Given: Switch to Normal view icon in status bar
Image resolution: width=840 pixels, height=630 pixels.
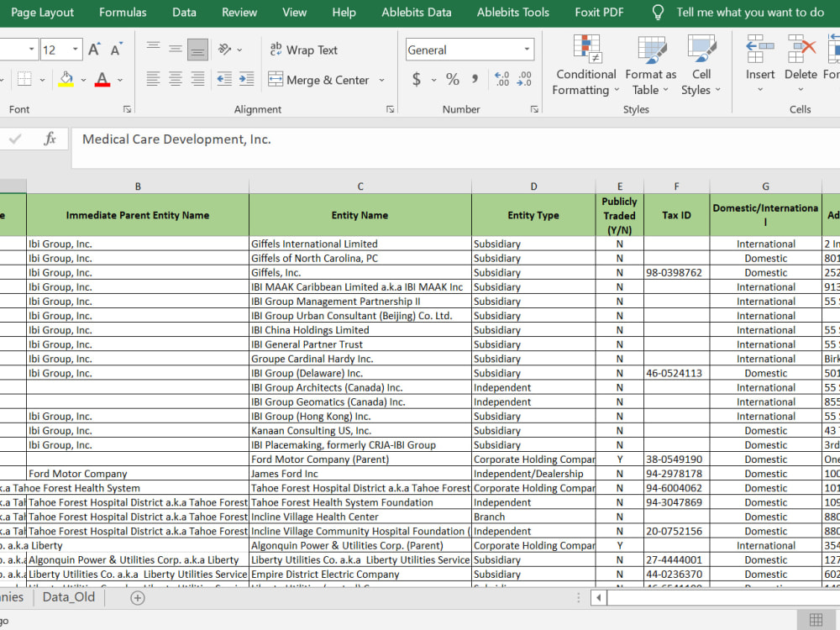Looking at the screenshot, I should pos(816,620).
